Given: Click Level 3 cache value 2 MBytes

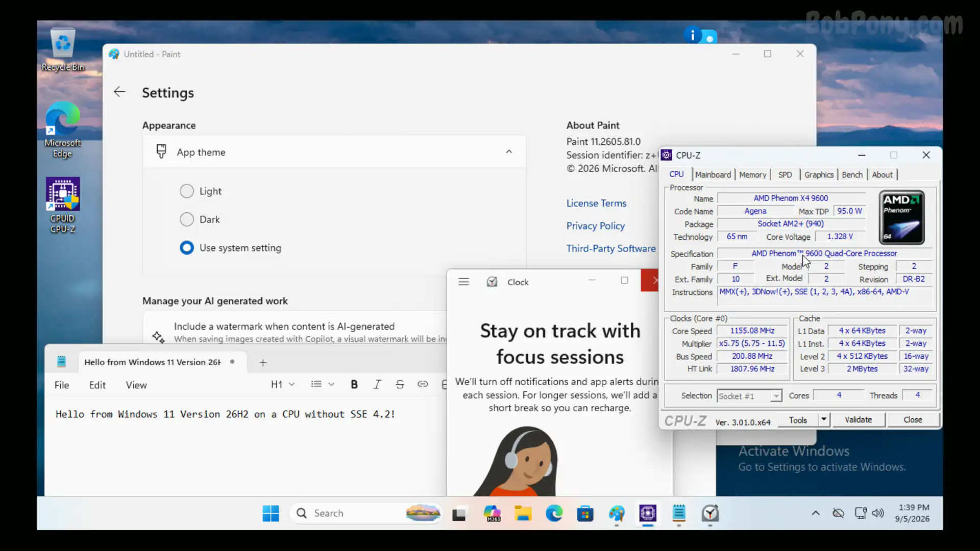Looking at the screenshot, I should pyautogui.click(x=862, y=369).
